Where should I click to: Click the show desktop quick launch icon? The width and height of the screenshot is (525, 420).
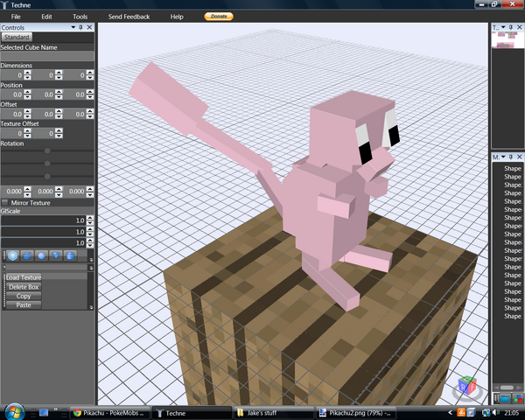coord(44,413)
